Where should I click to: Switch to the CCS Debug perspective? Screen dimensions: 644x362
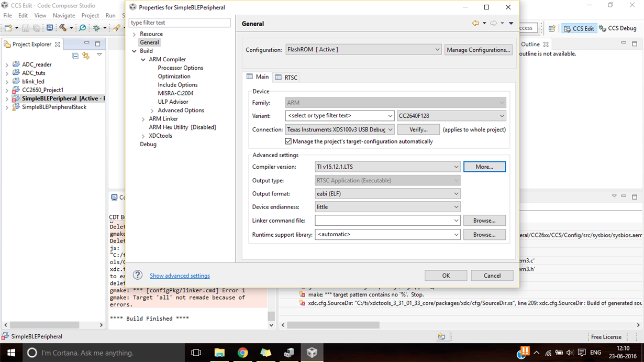click(x=618, y=28)
